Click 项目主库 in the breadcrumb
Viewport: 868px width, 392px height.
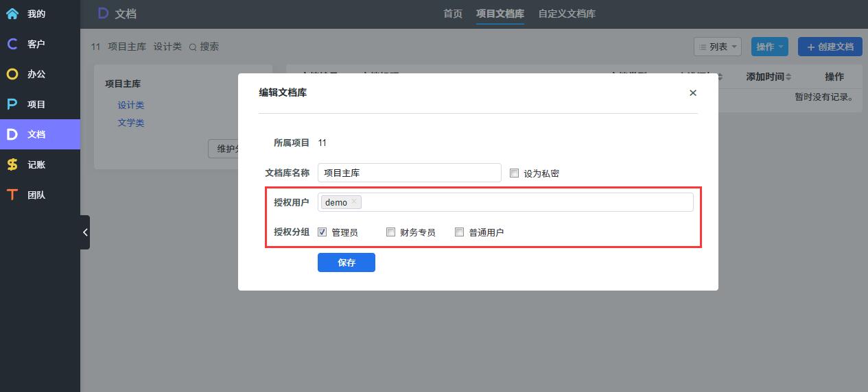[127, 47]
